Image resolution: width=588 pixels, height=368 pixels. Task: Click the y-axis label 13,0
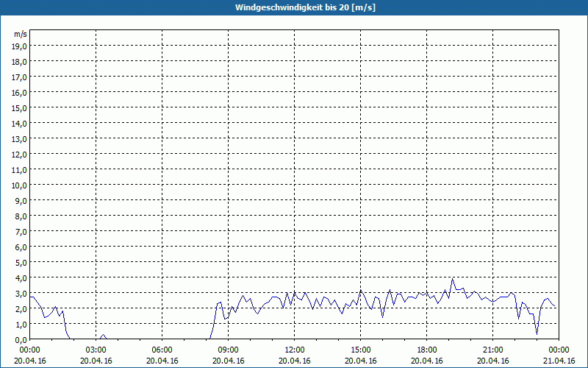[19, 139]
